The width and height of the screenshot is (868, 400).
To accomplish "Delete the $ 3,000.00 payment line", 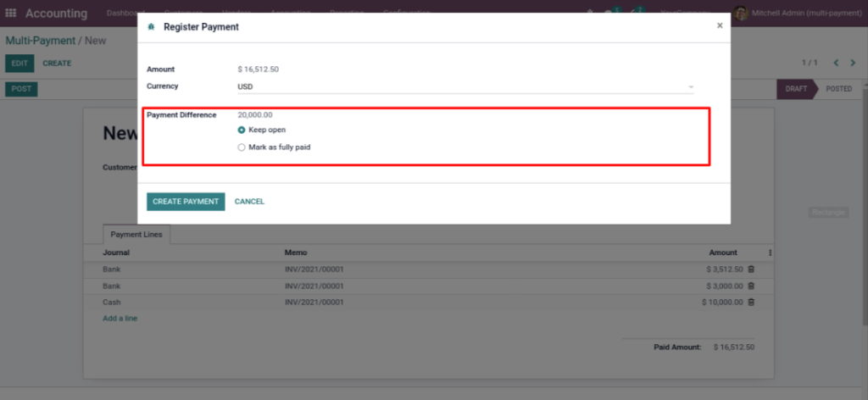I will (x=751, y=286).
